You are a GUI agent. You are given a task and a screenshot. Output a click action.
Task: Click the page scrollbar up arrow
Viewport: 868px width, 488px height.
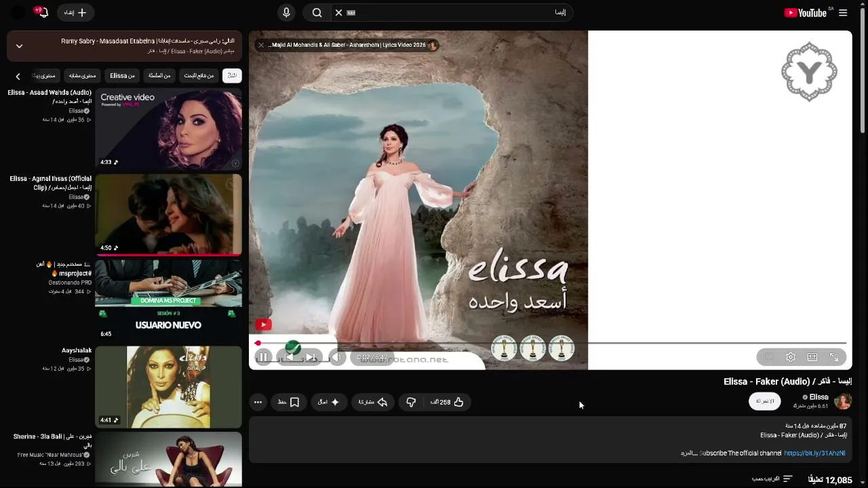863,4
